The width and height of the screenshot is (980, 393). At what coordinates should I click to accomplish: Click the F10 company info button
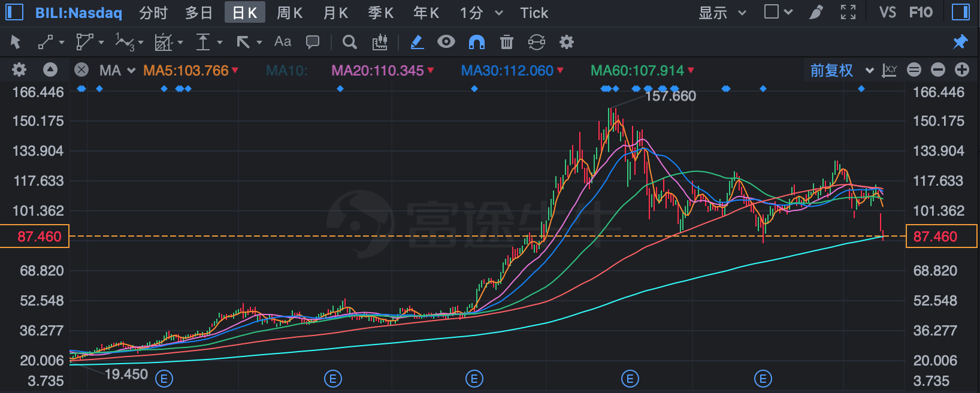point(921,12)
